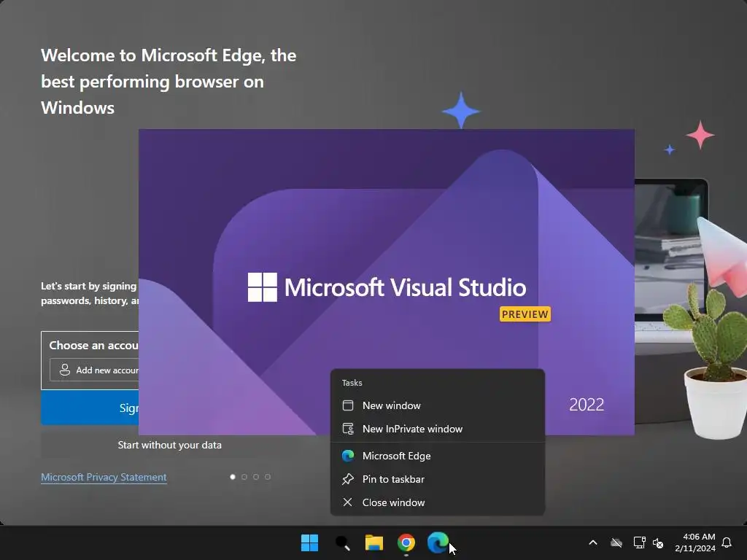
Task: Select the third carousel page dot
Action: coord(256,477)
